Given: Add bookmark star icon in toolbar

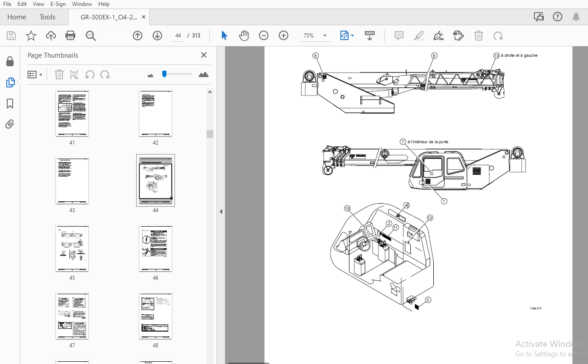Looking at the screenshot, I should tap(31, 36).
